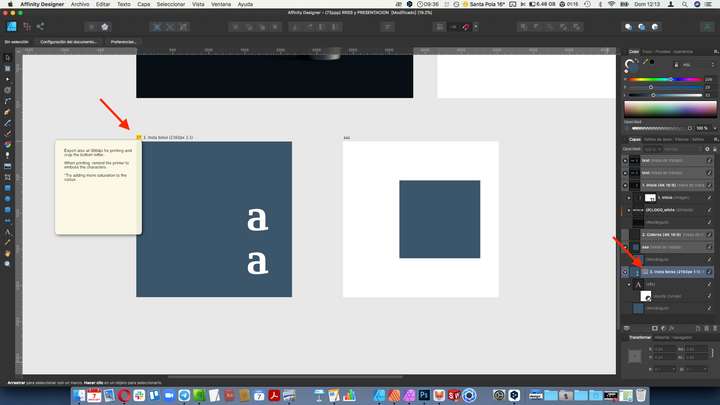Switch to the Pixel persona
Screen dimensions: 720x405
tap(27, 27)
